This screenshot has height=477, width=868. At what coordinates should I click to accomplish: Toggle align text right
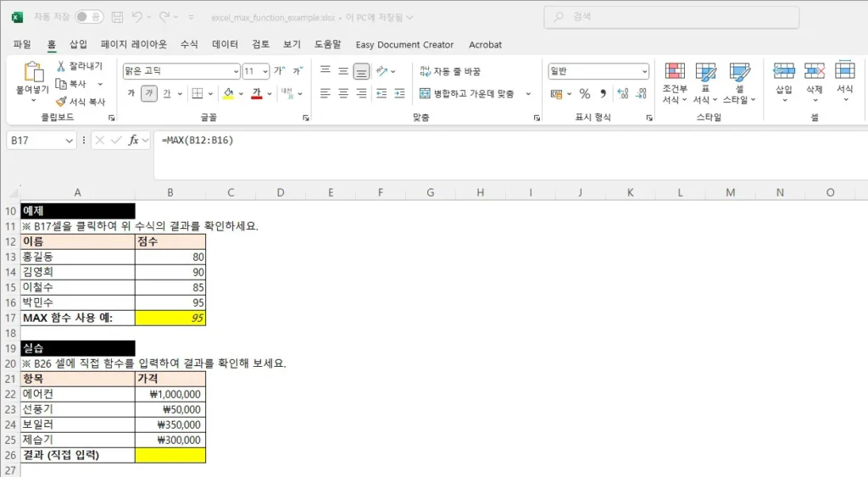click(x=361, y=93)
